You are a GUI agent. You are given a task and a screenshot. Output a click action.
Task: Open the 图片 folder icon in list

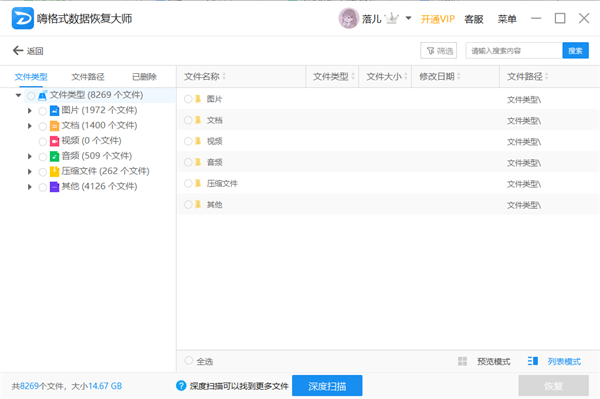click(x=198, y=99)
